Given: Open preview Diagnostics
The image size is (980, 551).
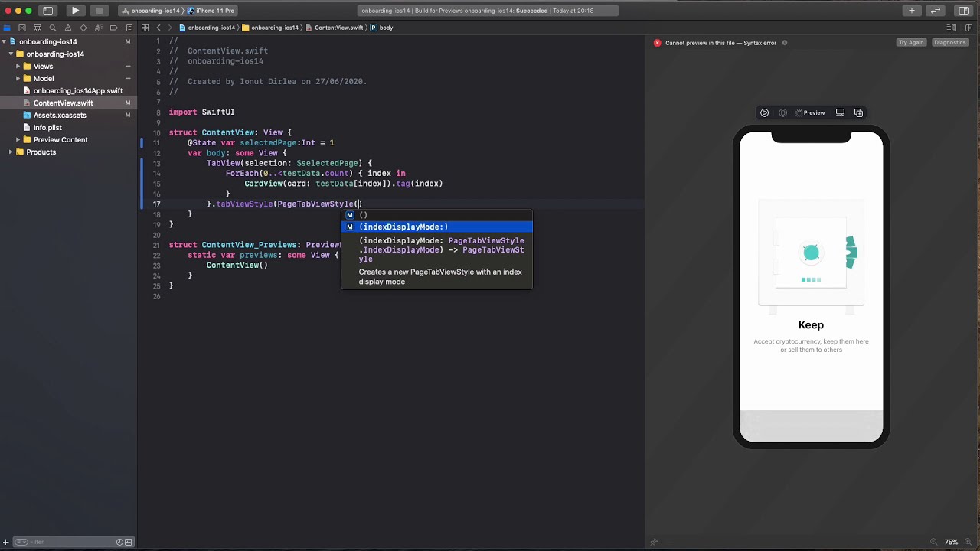Looking at the screenshot, I should 950,43.
